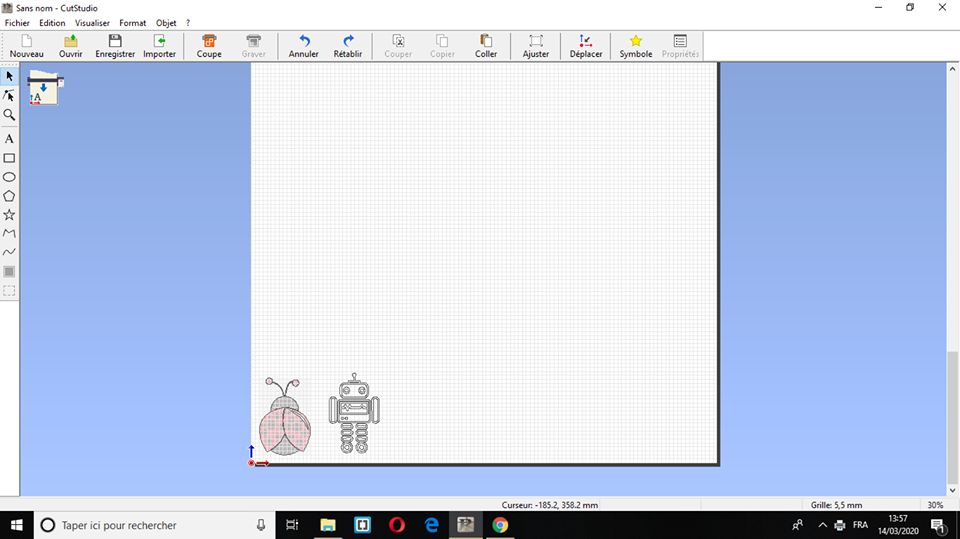
Task: Select the curve drawing tool
Action: [x=9, y=252]
